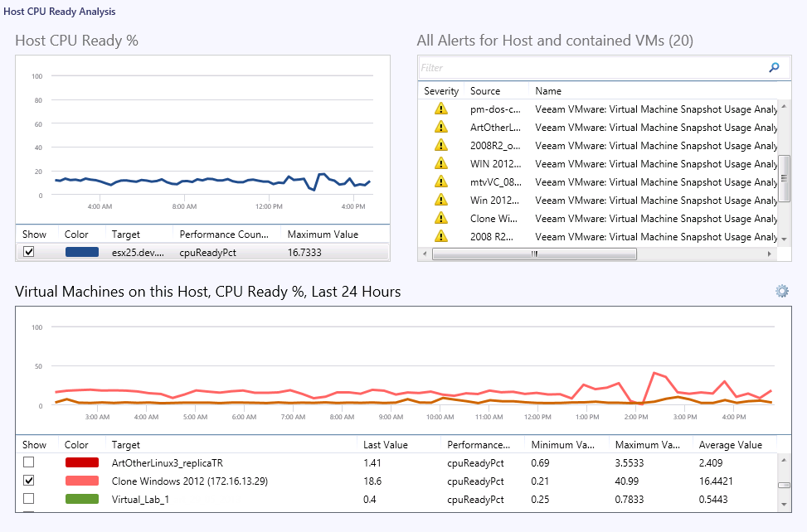
Task: Uncheck Show for Clone Windows 2012
Action: 29,481
